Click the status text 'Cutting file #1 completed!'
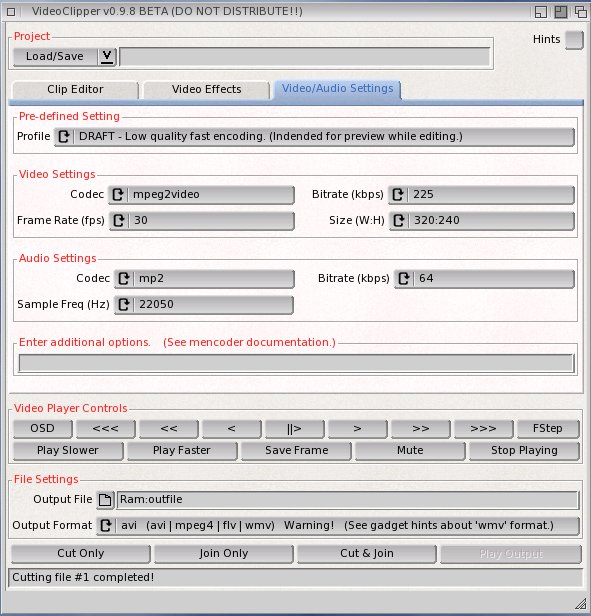Image resolution: width=591 pixels, height=616 pixels. [83, 578]
